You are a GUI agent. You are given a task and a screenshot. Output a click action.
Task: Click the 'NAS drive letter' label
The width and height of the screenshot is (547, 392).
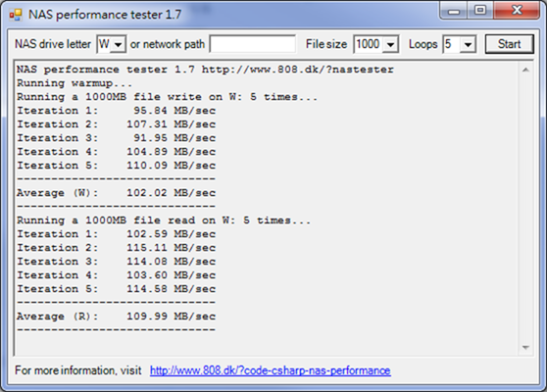pos(53,44)
